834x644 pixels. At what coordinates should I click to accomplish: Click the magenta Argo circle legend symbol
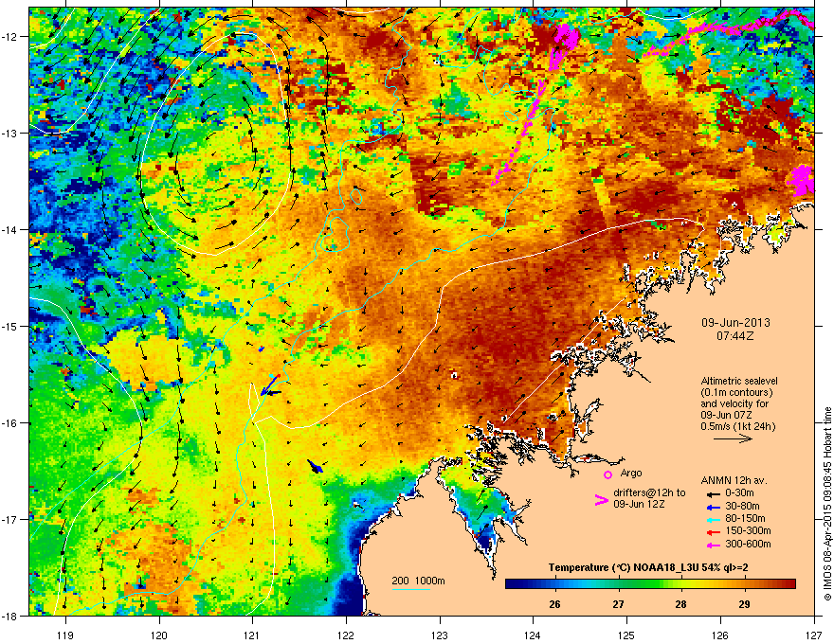[x=607, y=474]
